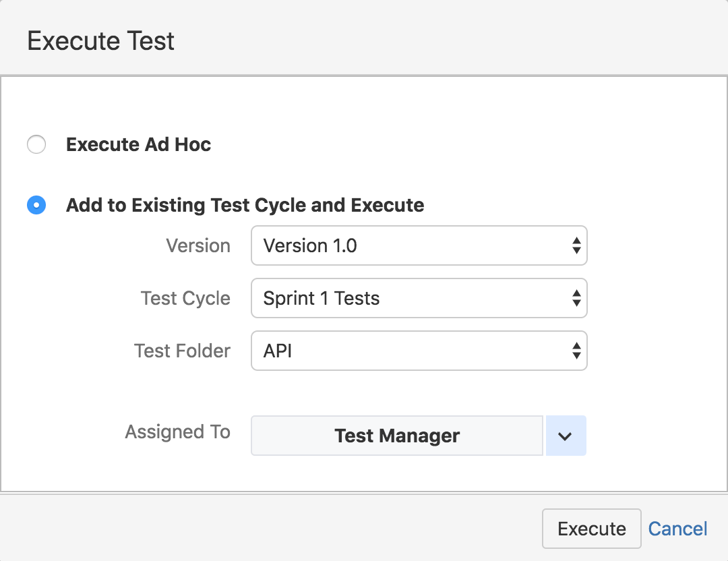Viewport: 728px width, 561px height.
Task: Select the Execute Ad Hoc radio button
Action: [x=36, y=144]
